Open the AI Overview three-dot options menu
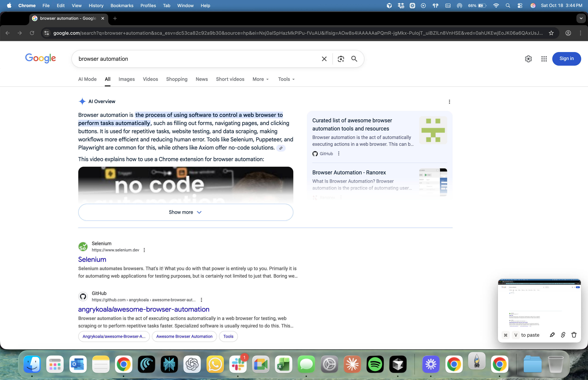 (x=449, y=102)
